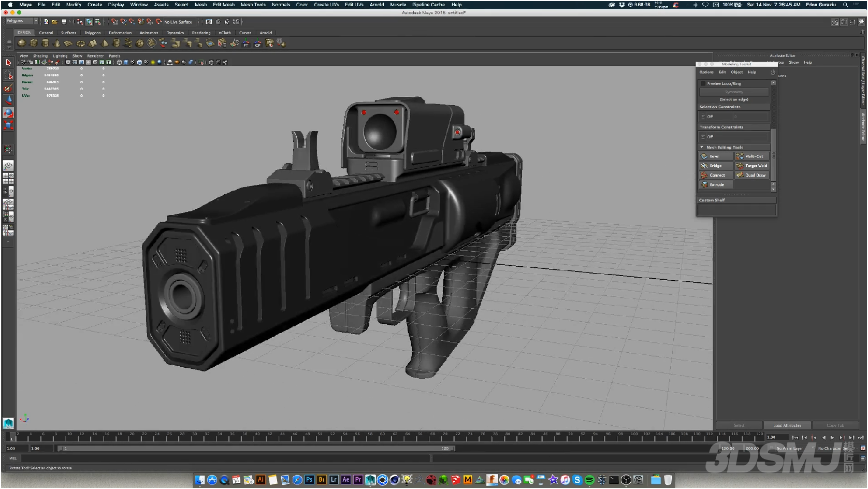This screenshot has height=489, width=868.
Task: Create a polygon cone from the shelf
Action: pyautogui.click(x=57, y=43)
